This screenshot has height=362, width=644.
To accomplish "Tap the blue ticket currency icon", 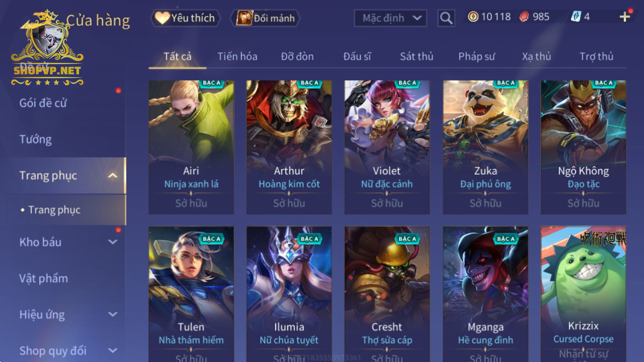I will [x=576, y=17].
